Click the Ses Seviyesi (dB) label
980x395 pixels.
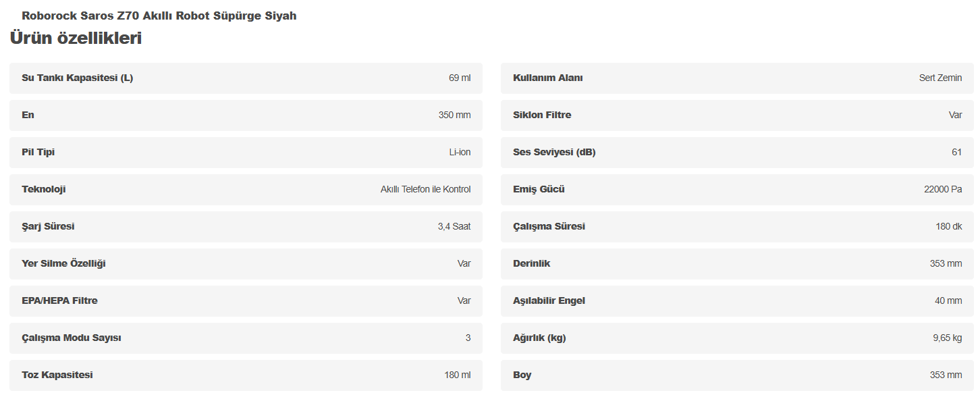[554, 153]
